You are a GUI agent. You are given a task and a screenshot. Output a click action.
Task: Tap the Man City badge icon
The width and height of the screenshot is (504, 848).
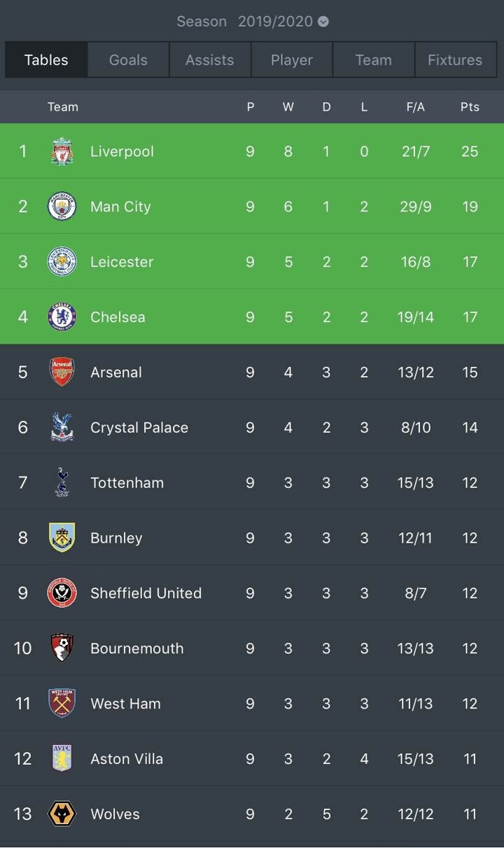[x=62, y=207]
